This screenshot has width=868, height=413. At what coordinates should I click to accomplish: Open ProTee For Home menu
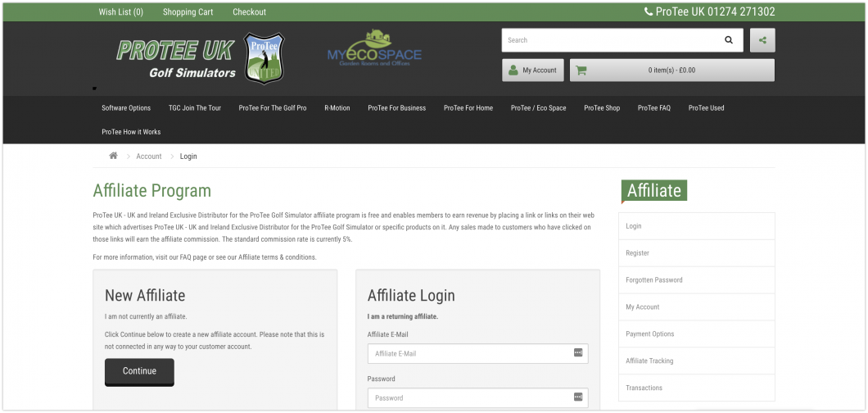468,108
